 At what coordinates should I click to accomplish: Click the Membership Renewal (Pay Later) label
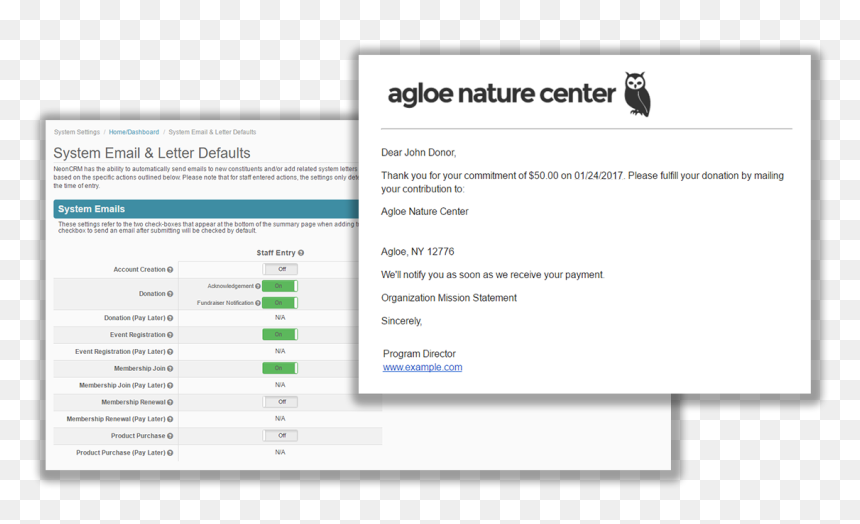click(x=116, y=419)
